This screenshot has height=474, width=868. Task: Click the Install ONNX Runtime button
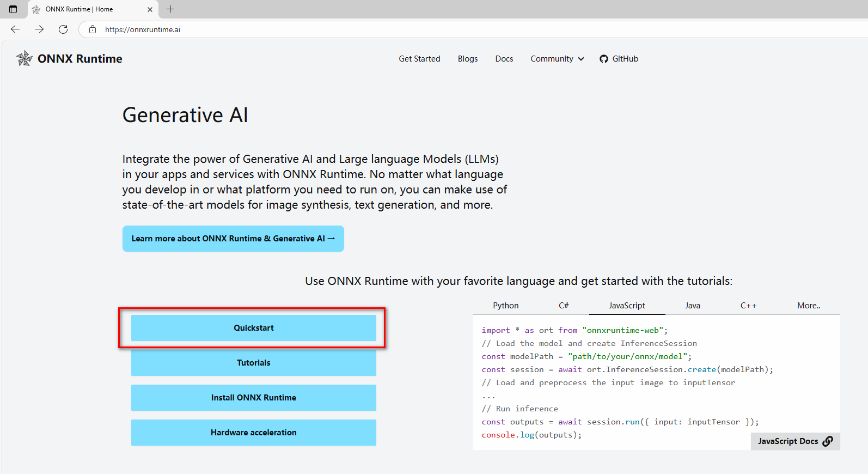coord(254,398)
